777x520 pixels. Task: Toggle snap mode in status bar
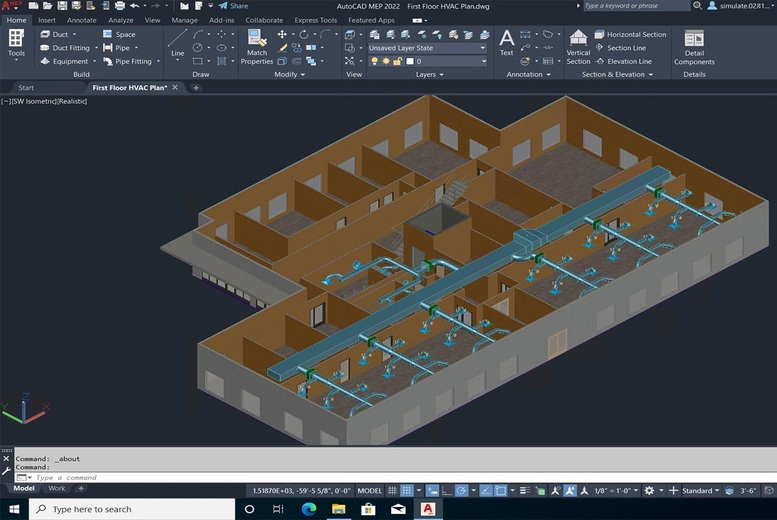[406, 491]
